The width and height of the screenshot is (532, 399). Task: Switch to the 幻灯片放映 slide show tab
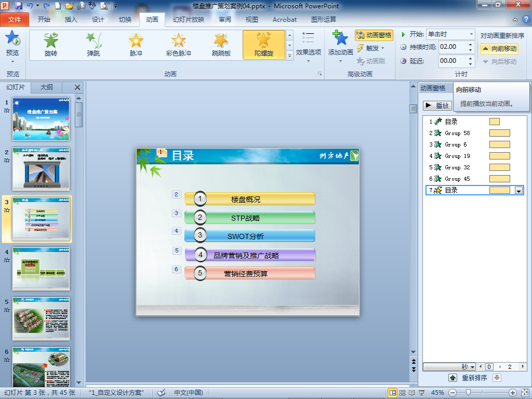(189, 20)
